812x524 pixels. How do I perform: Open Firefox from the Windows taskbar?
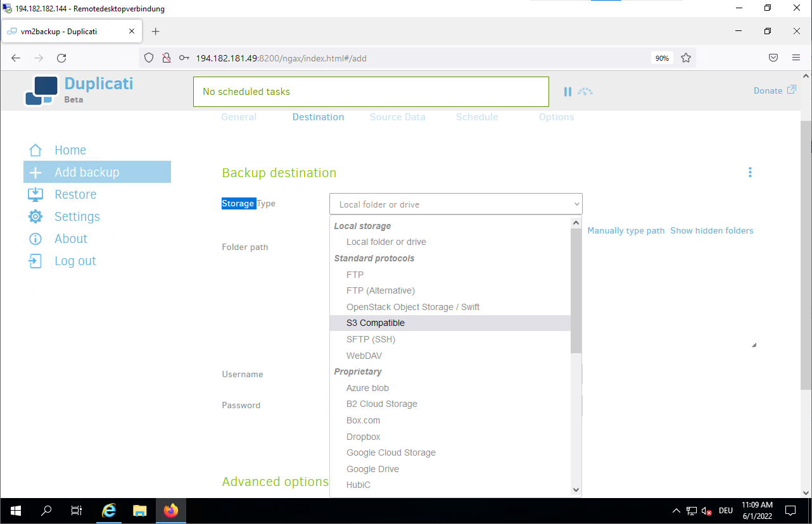click(171, 511)
